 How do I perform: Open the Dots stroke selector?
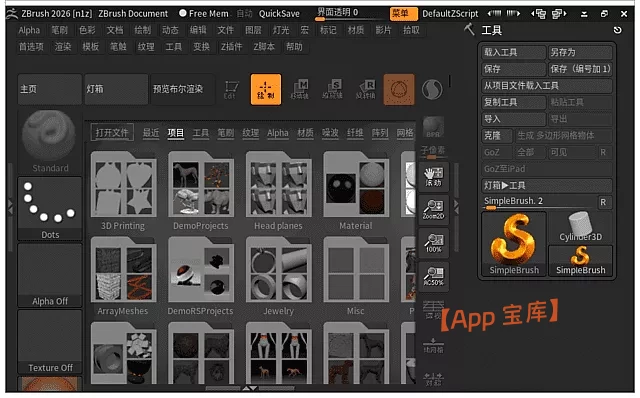[50, 209]
